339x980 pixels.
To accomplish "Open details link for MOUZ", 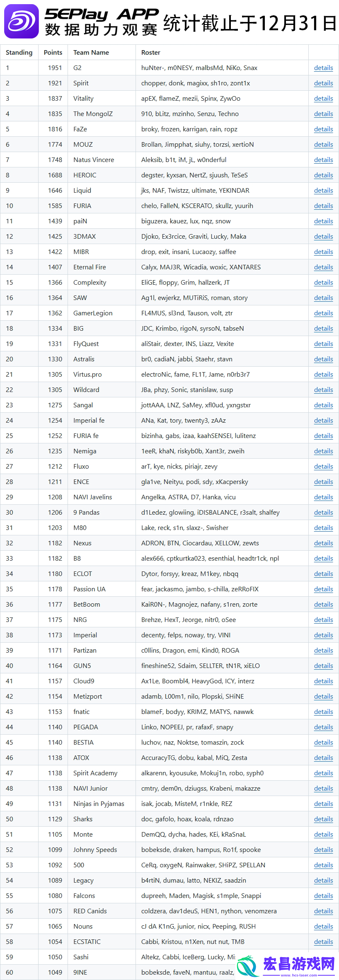I will [x=323, y=145].
